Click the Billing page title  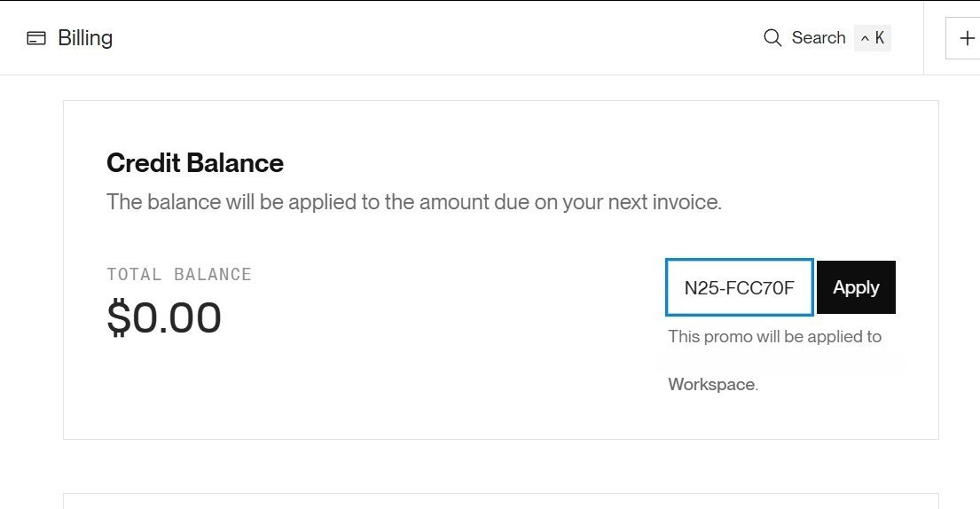[85, 38]
